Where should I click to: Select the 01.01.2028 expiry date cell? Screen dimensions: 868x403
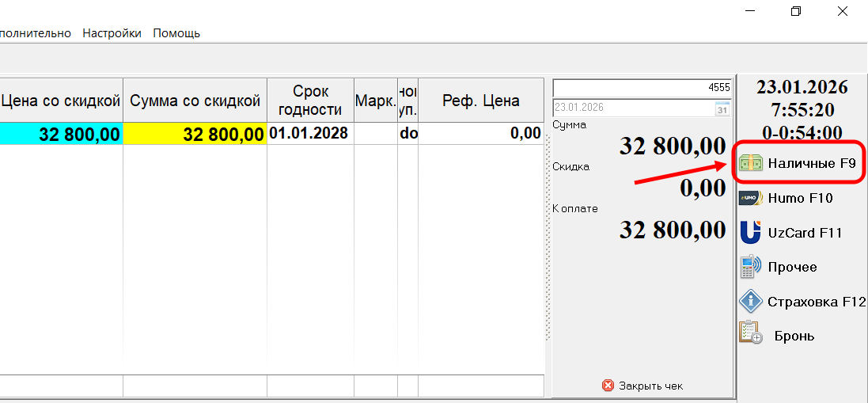[x=310, y=134]
